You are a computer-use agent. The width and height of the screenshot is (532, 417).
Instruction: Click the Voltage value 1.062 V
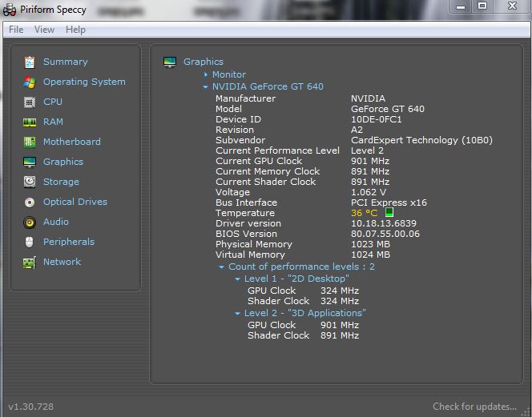(369, 192)
